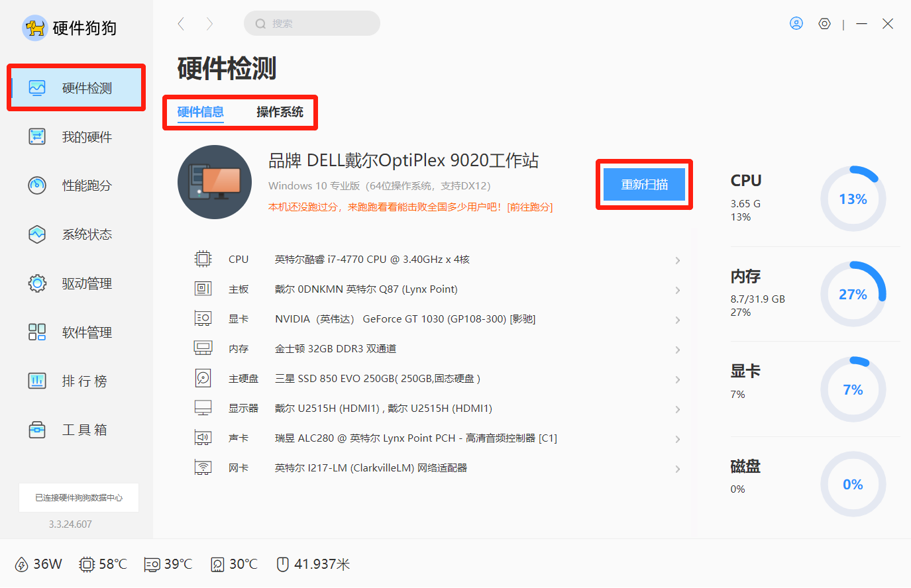Open 软件管理 grid icon
Viewport: 911px width, 588px height.
tap(37, 332)
